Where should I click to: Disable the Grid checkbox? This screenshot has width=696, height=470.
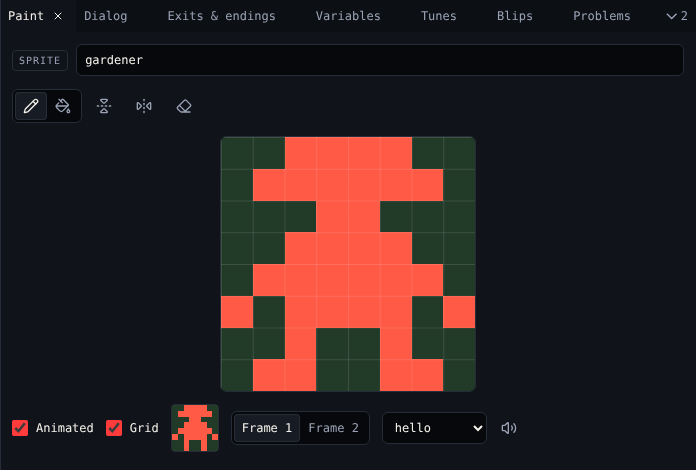(114, 428)
